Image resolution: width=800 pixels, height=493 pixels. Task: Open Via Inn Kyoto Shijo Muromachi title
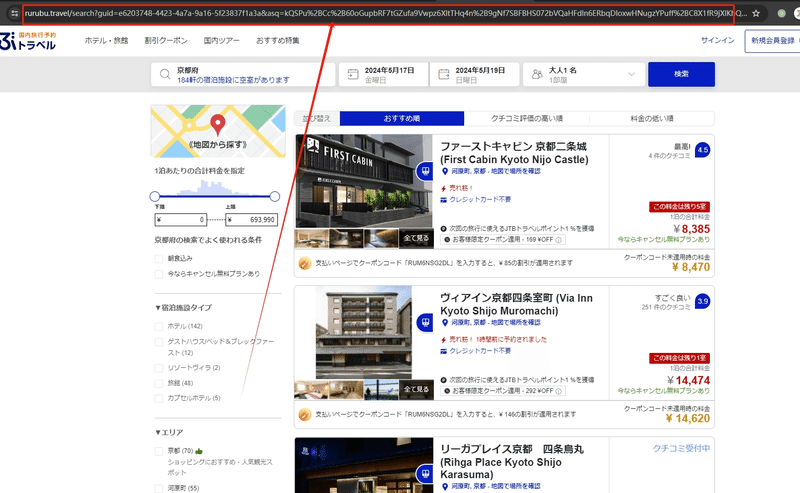(516, 304)
